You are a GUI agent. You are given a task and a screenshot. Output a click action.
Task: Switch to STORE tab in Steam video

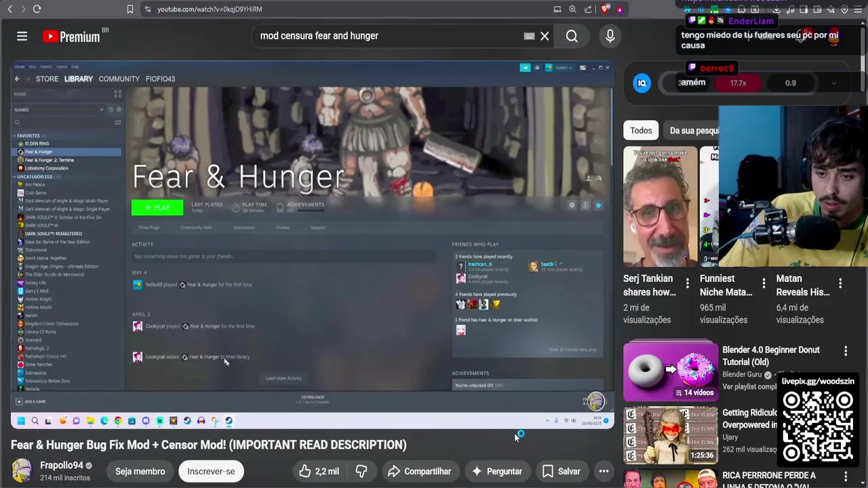[47, 79]
